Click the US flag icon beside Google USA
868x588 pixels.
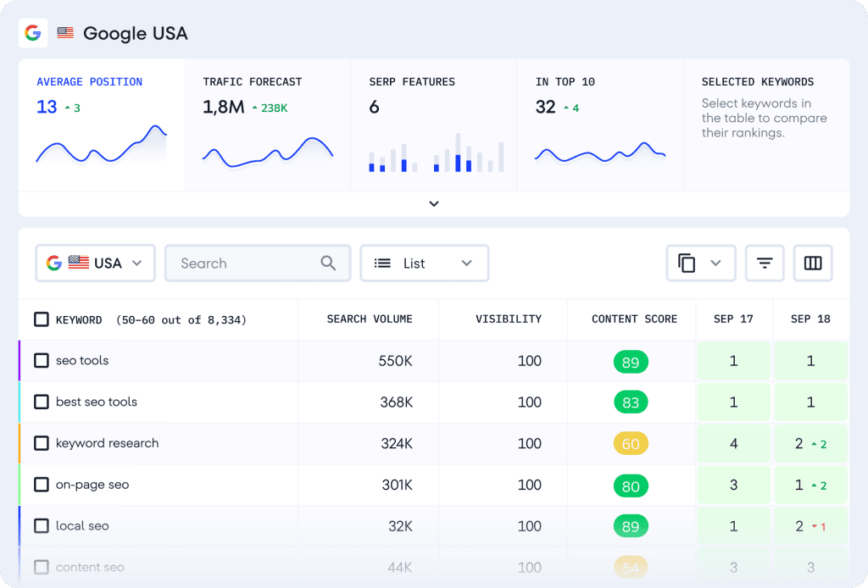click(x=65, y=33)
